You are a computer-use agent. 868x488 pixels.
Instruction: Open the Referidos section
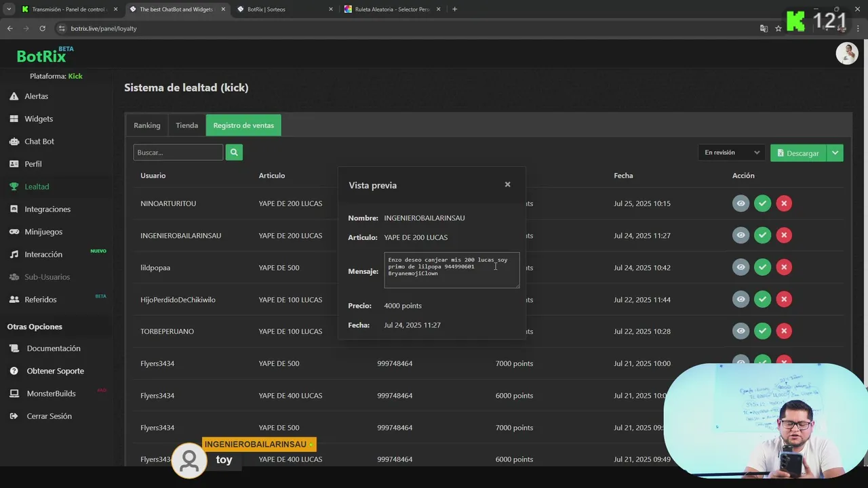[41, 300]
